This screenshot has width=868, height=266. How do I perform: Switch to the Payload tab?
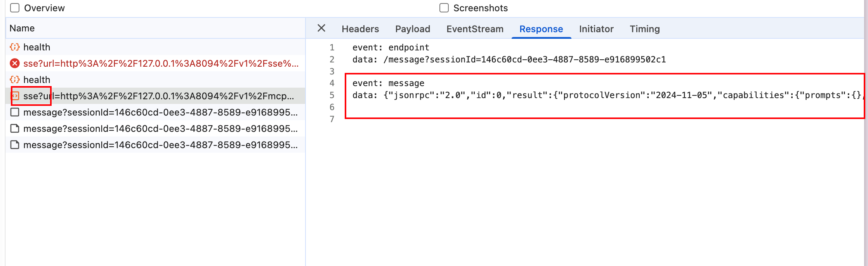click(x=412, y=29)
